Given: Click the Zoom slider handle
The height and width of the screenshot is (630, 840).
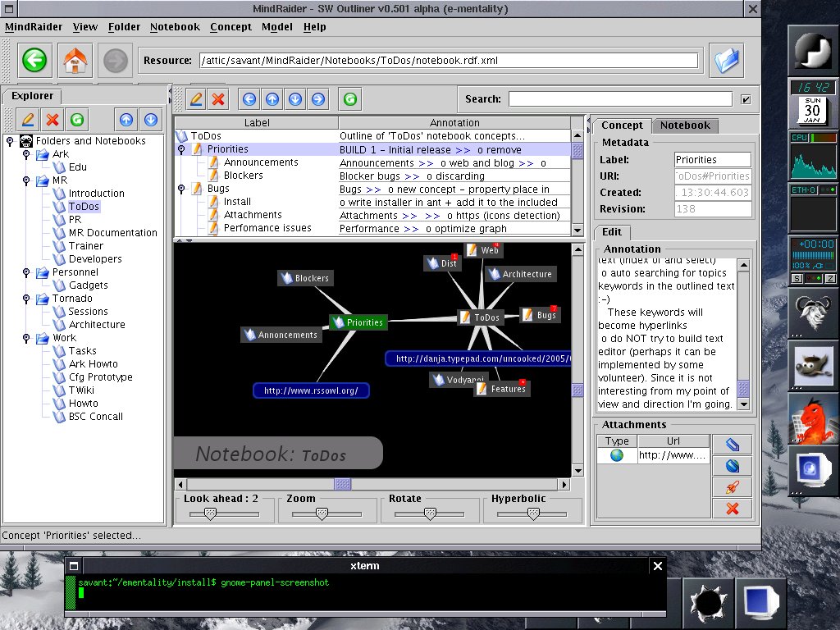Looking at the screenshot, I should (322, 514).
